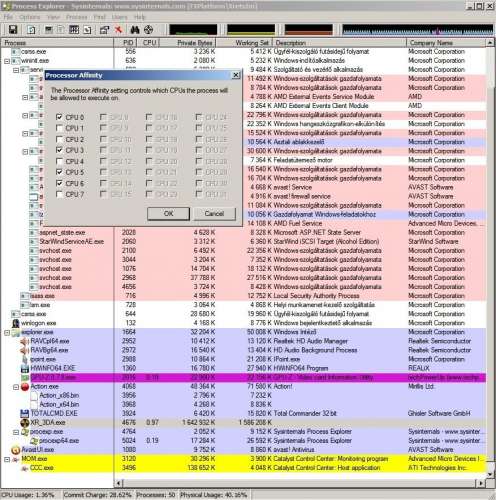Viewport: 496px width, 500px height.
Task: Disable the CPU 5 checkbox
Action: (59, 172)
